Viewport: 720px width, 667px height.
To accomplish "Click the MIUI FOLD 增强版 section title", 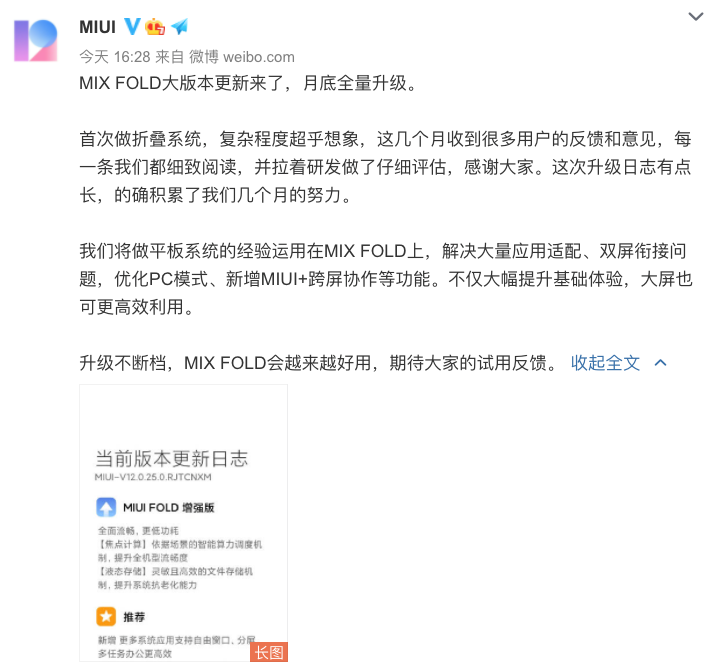I will (169, 508).
